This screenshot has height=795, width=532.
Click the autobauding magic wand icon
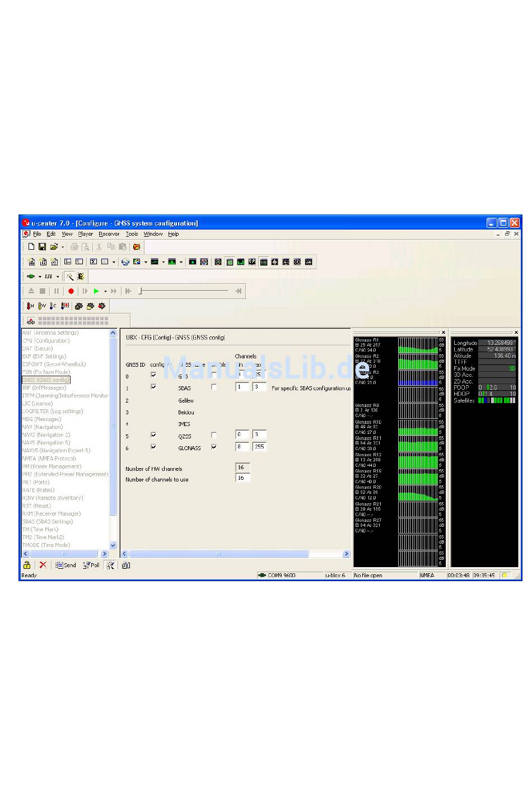[69, 277]
